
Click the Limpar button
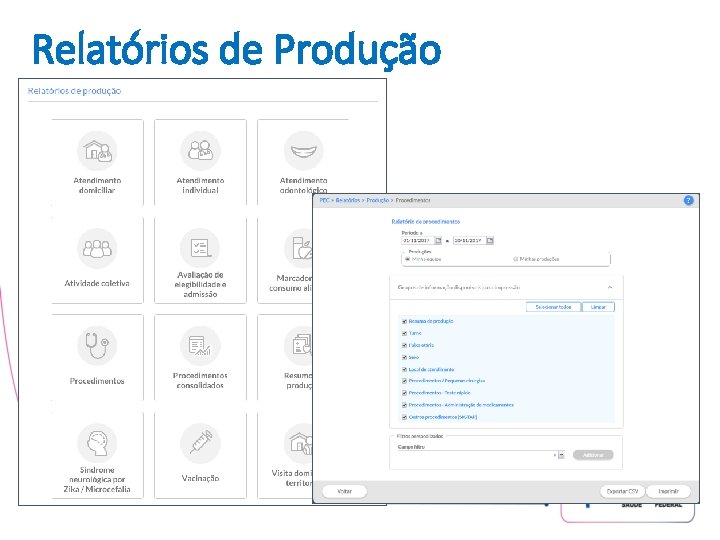tap(598, 307)
